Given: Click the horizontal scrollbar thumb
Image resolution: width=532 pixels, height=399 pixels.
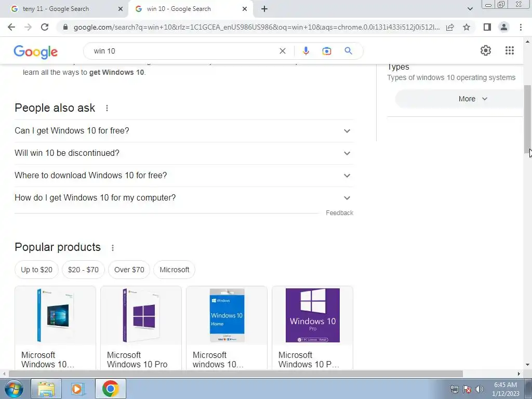Looking at the screenshot, I should click(235, 374).
